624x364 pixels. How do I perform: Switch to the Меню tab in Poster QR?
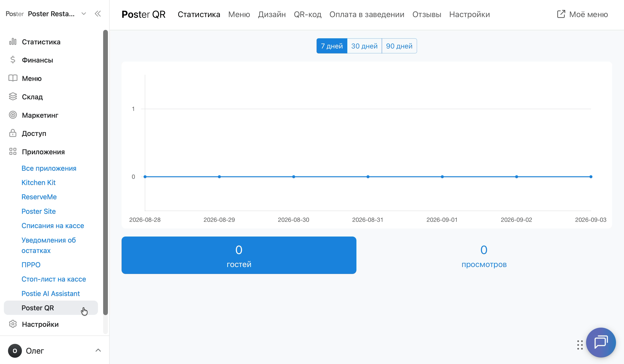coord(239,14)
